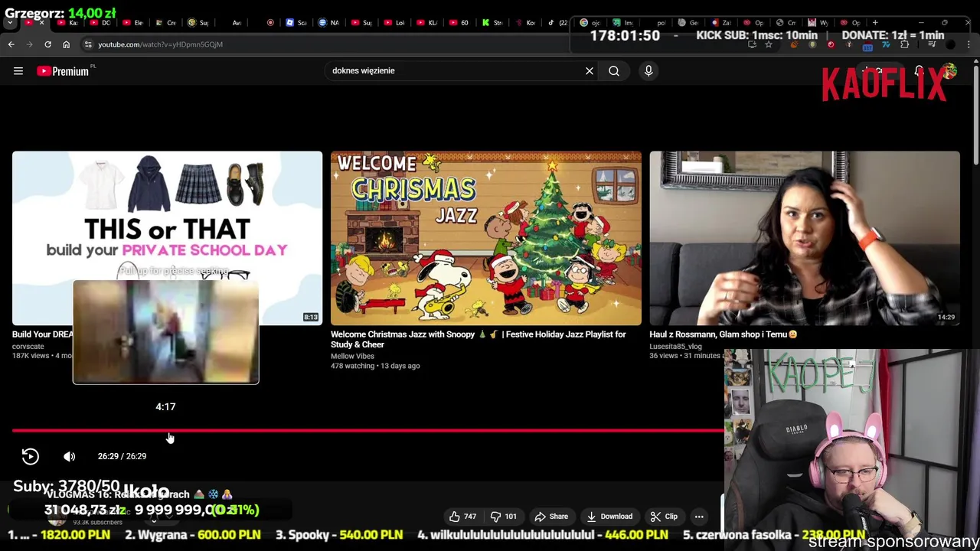Click the '478 watching · 13 days ago' text
The width and height of the screenshot is (980, 551).
click(375, 366)
